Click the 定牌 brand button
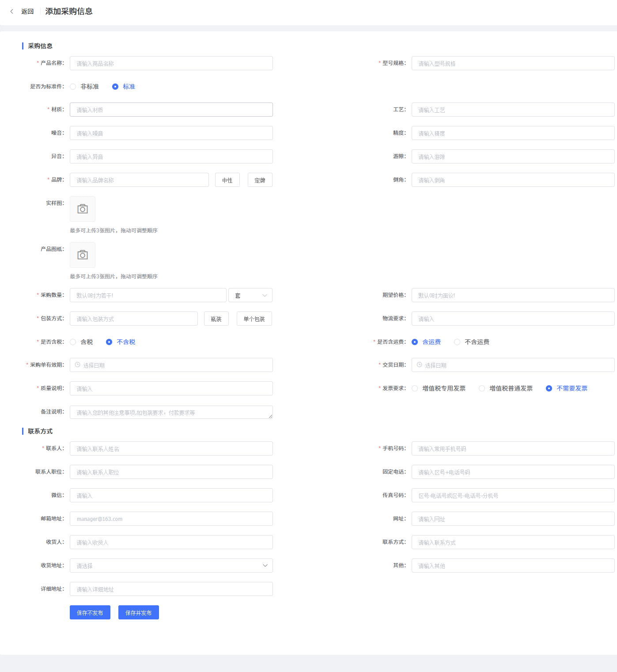 pos(260,180)
